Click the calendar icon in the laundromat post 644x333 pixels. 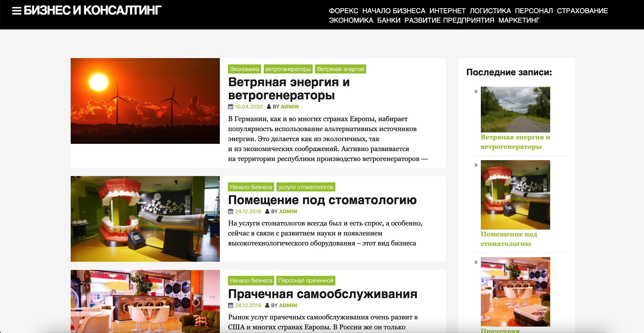230,305
